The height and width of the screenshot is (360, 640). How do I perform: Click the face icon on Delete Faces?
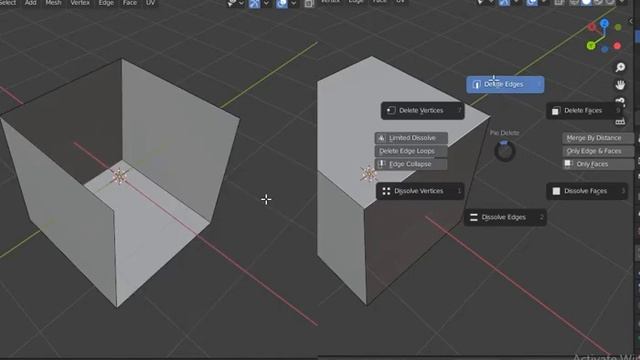click(x=556, y=111)
